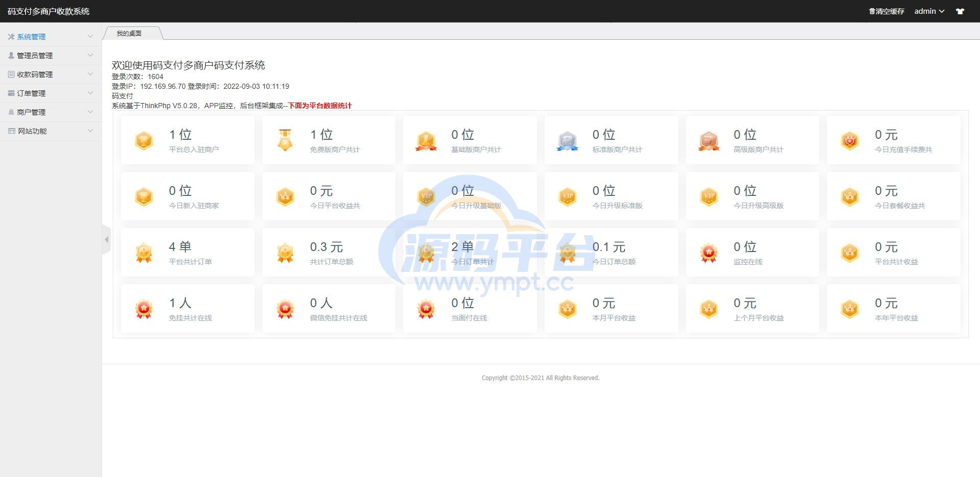Click the 当面付在线 red medal icon
Viewport: 980px width, 477px height.
tap(426, 309)
